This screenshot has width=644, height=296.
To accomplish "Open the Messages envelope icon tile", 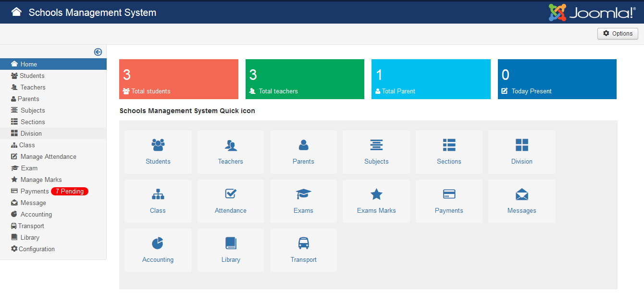I will click(521, 201).
